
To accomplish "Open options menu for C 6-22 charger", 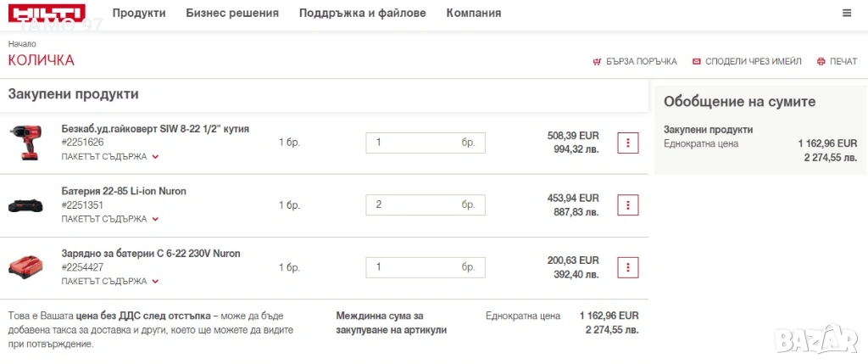I will 627,267.
